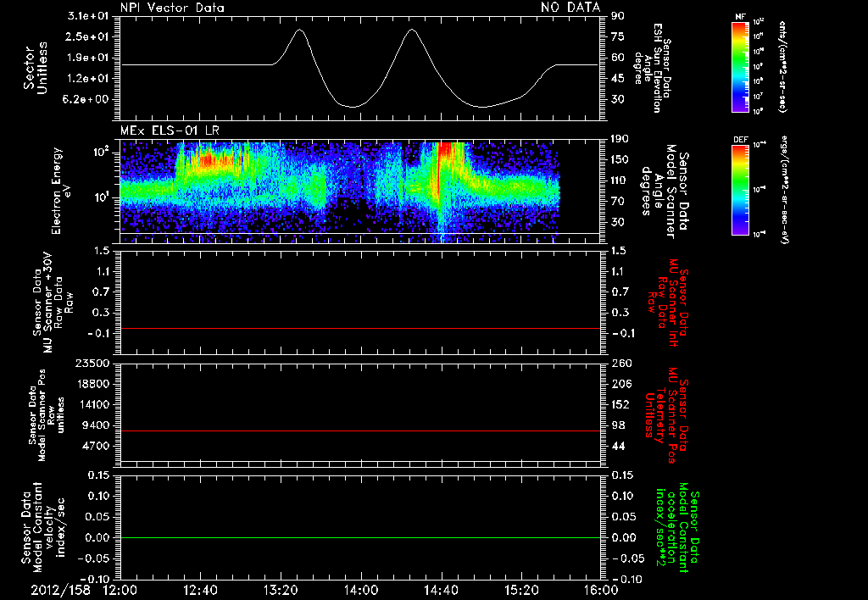This screenshot has width=868, height=600.
Task: Click the 4700 scanner position tick label
Action: 95,446
